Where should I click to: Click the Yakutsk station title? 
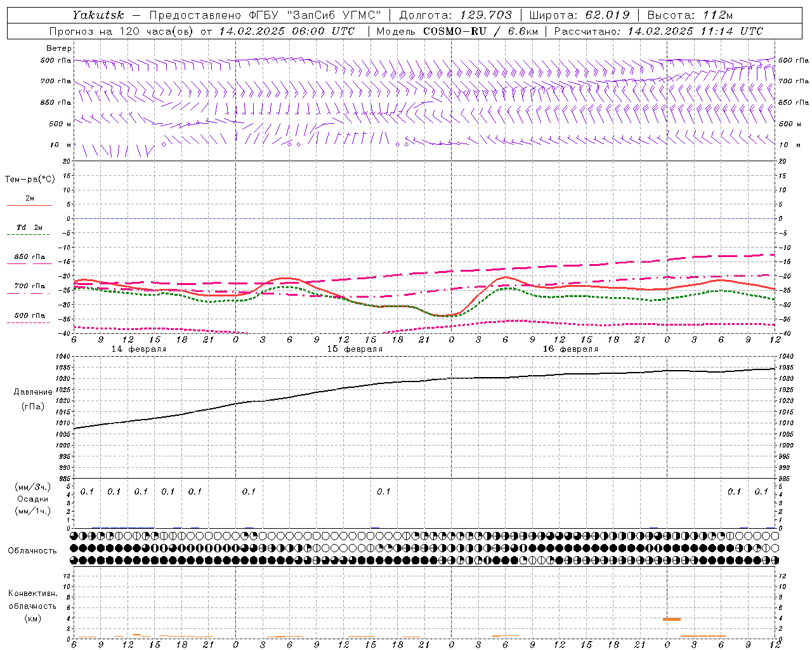click(x=97, y=15)
